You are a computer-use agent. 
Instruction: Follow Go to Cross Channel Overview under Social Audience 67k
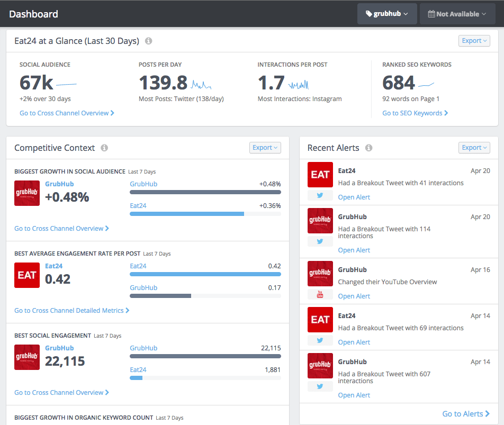tap(67, 113)
